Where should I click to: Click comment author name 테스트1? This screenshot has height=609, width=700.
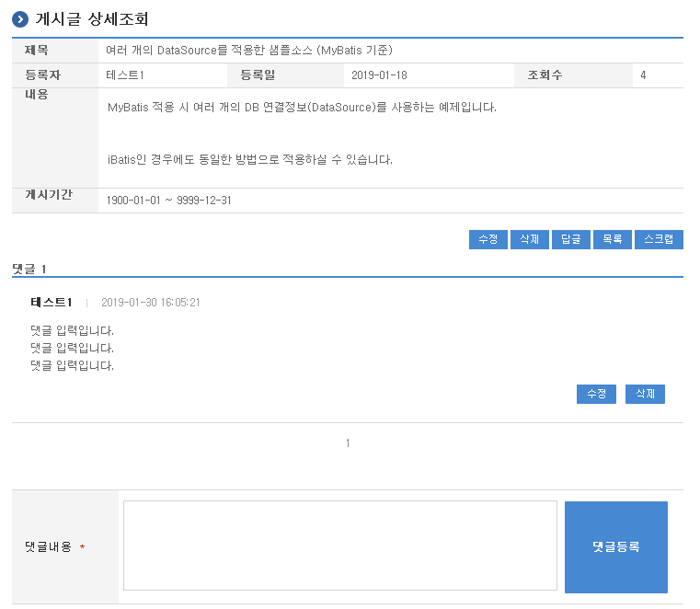coord(52,302)
